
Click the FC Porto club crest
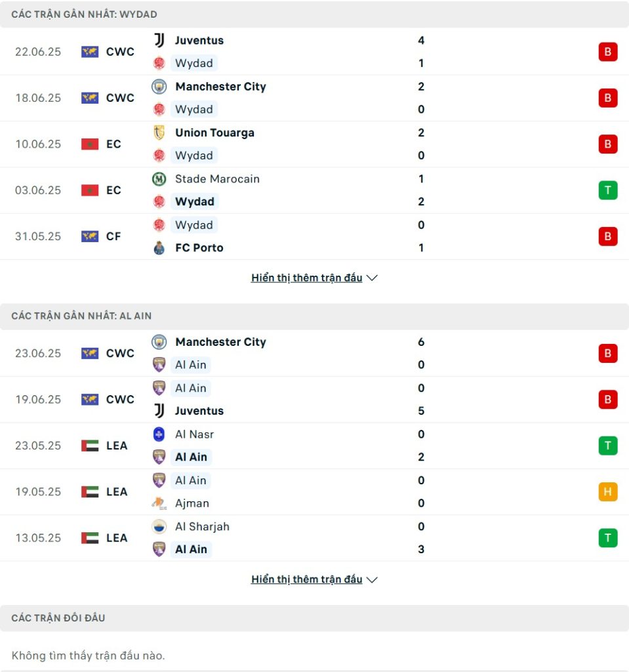tap(159, 248)
